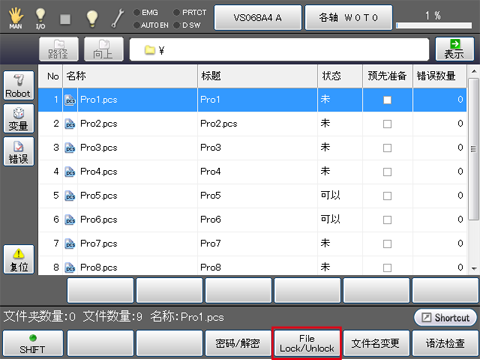480x360 pixels.
Task: Open the 各轴 W0 T0 selector
Action: (x=348, y=18)
